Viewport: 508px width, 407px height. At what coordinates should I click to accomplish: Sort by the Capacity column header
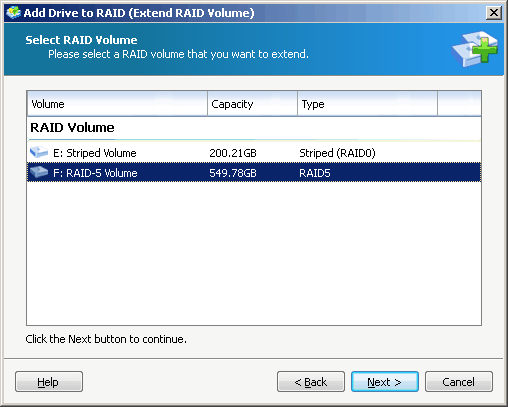coord(252,104)
